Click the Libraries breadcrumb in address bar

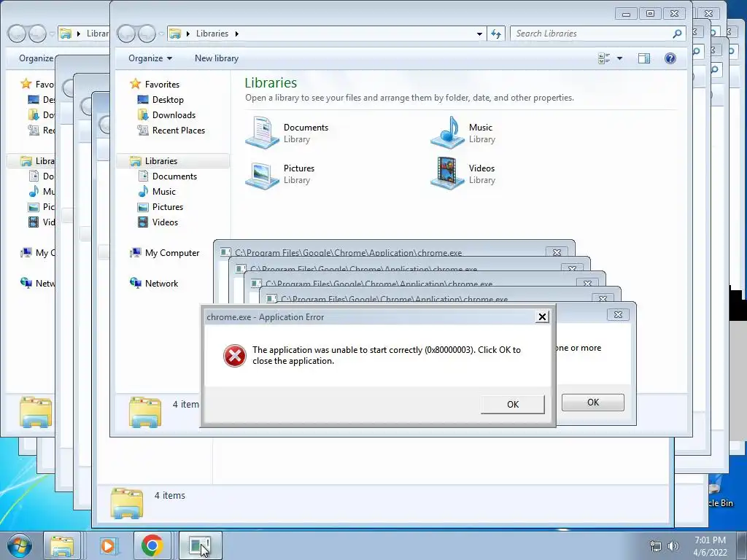tap(212, 34)
